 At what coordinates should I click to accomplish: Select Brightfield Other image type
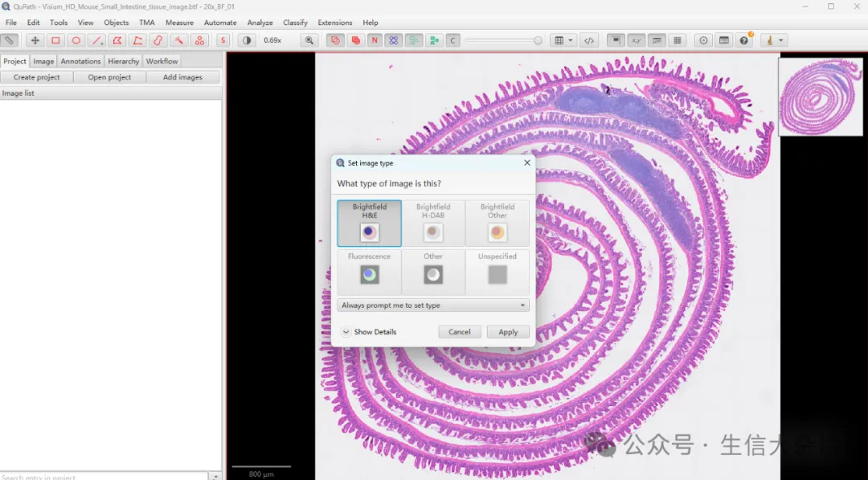pyautogui.click(x=497, y=223)
